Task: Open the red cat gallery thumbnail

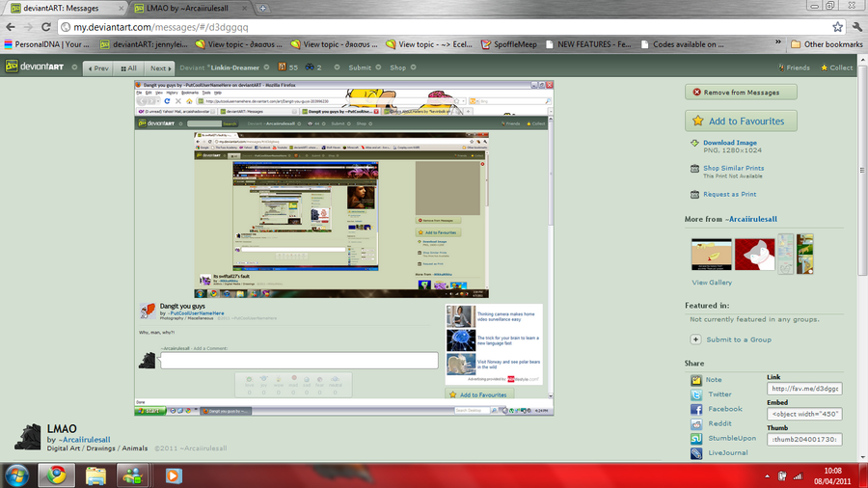Action: (x=754, y=255)
